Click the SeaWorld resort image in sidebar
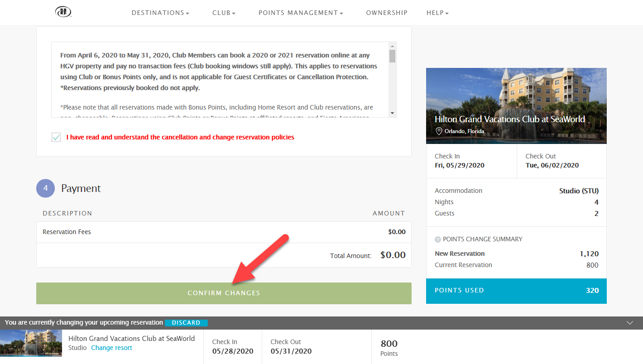The height and width of the screenshot is (364, 643). pos(516,106)
